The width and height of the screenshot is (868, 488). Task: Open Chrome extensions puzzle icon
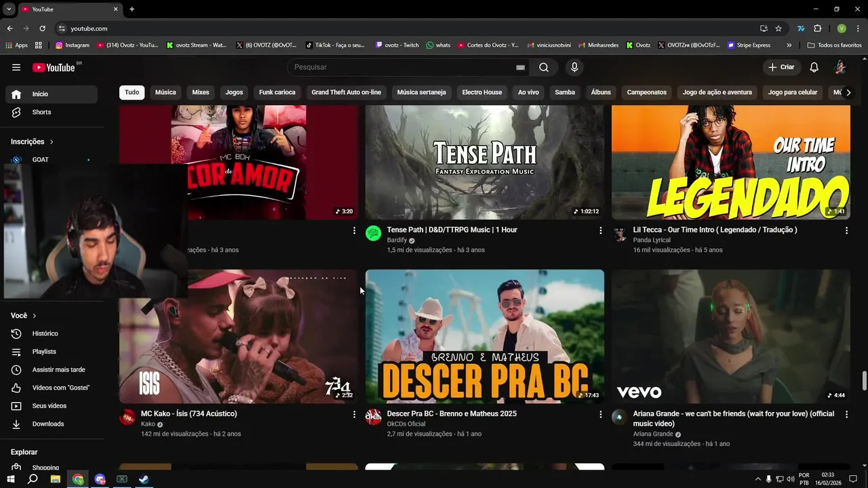817,28
